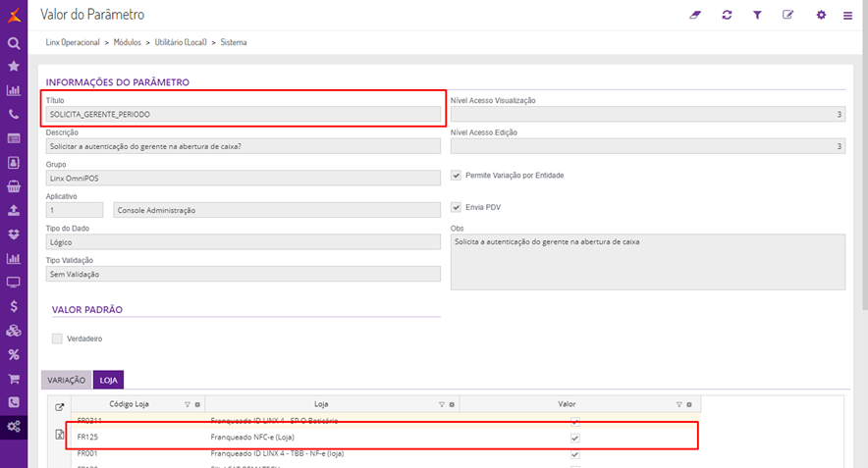The height and width of the screenshot is (468, 868).
Task: Open favorites star in the sidebar
Action: click(14, 67)
